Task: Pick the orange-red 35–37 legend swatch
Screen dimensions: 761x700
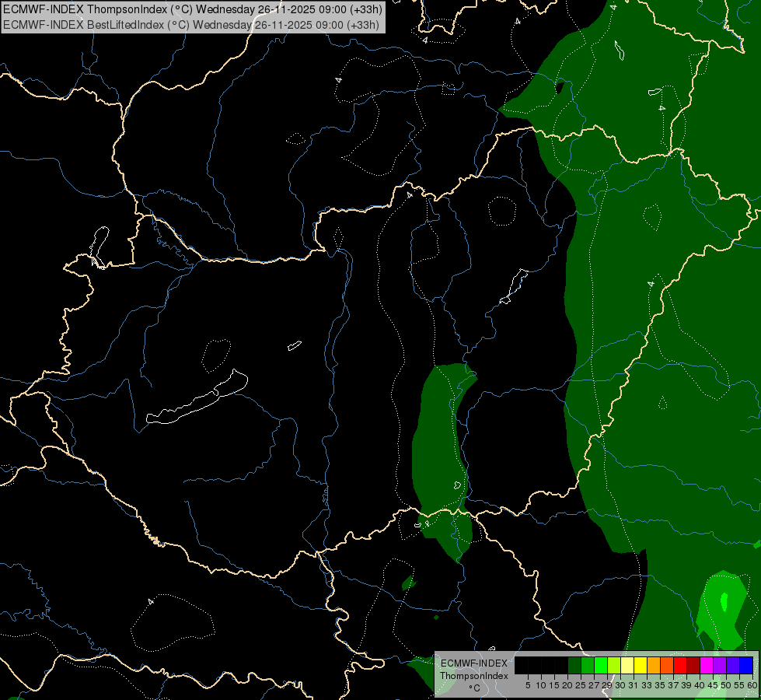Action: pos(667,665)
